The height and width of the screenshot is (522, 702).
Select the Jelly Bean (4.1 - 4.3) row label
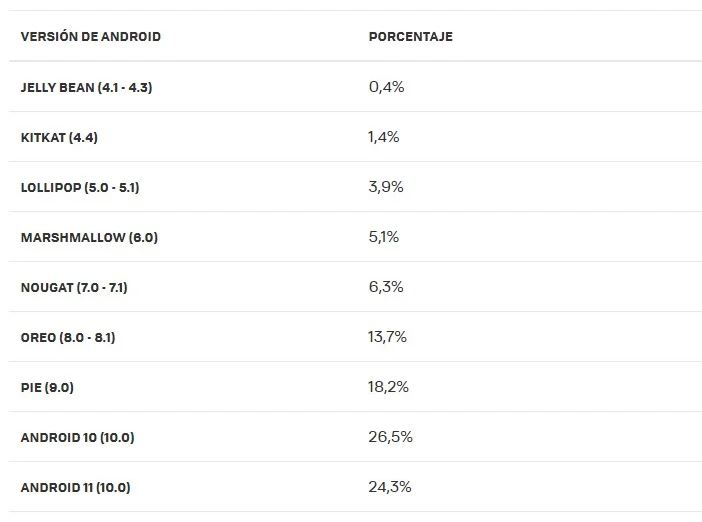pyautogui.click(x=86, y=87)
